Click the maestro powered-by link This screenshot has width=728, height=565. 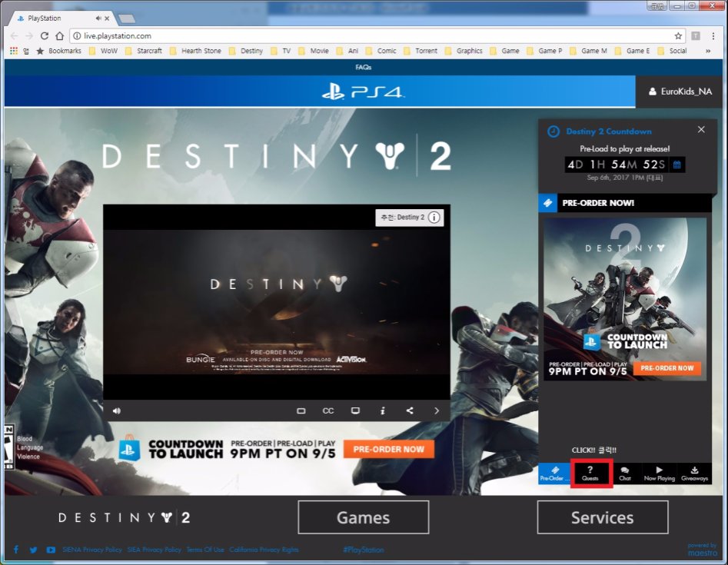(x=702, y=550)
